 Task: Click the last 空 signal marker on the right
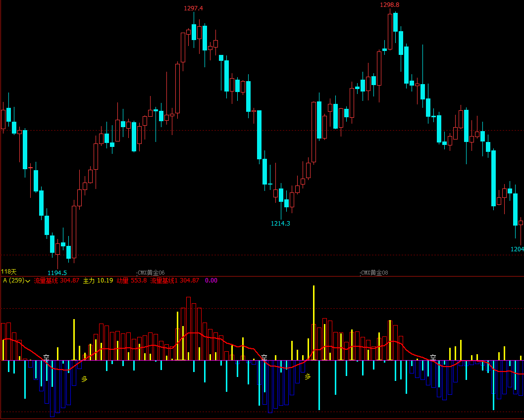(x=433, y=357)
